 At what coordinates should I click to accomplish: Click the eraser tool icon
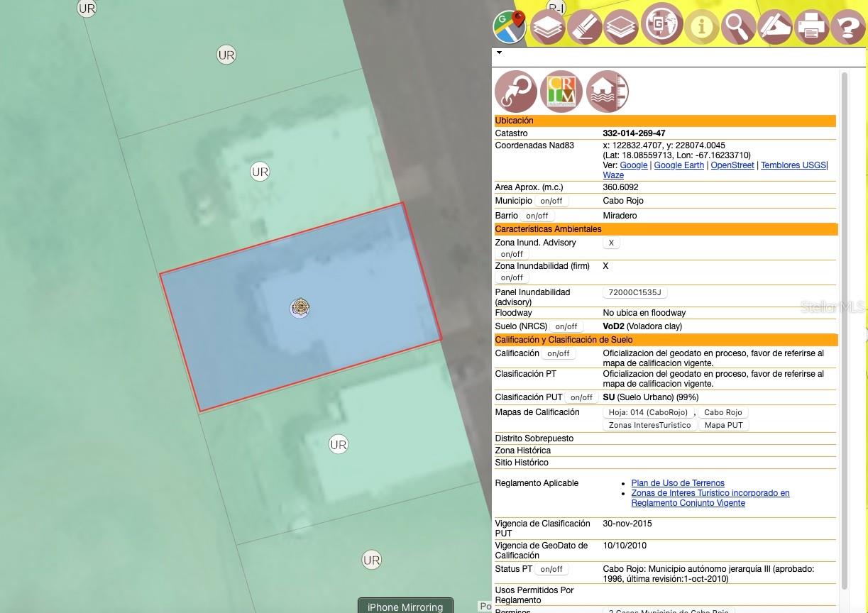point(584,27)
